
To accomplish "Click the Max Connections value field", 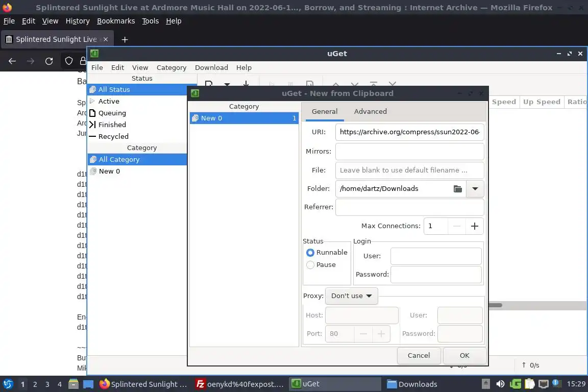I will [436, 226].
